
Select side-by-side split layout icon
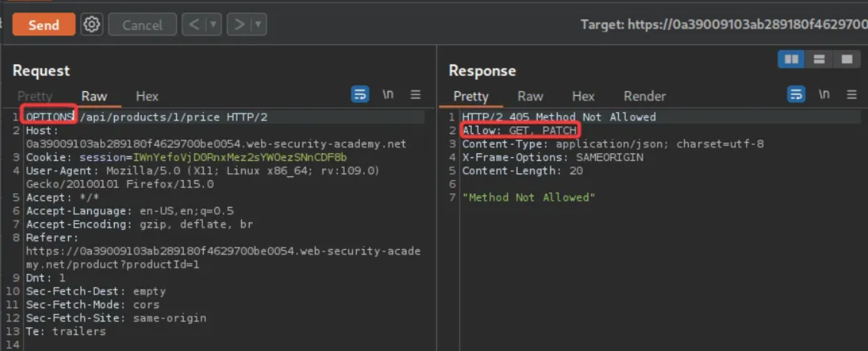(791, 59)
